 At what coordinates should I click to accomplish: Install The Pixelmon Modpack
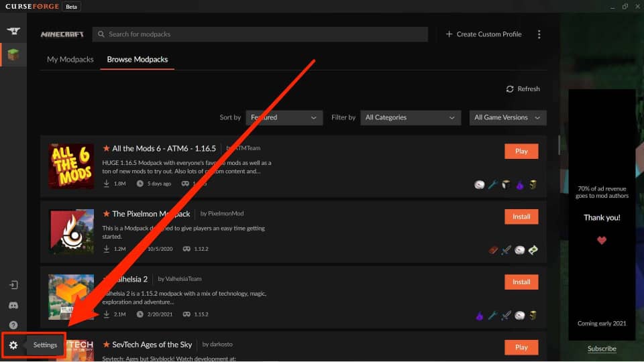521,217
